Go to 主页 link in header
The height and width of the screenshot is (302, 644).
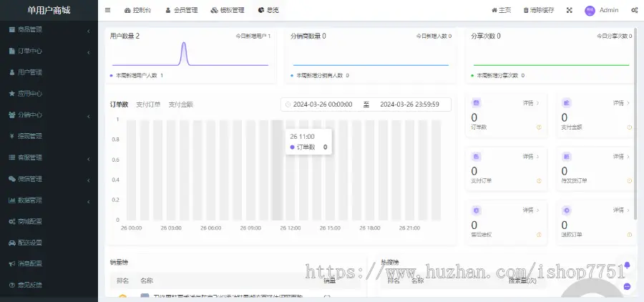pyautogui.click(x=501, y=10)
